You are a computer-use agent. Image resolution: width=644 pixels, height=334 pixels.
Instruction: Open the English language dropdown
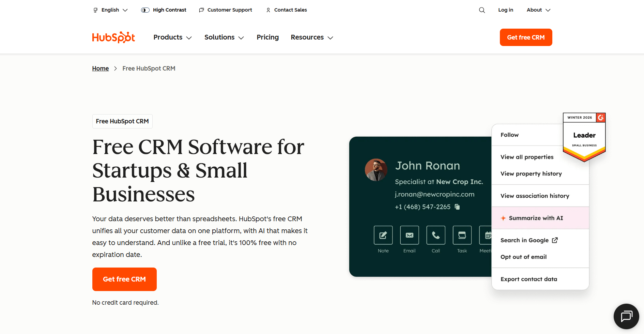110,10
